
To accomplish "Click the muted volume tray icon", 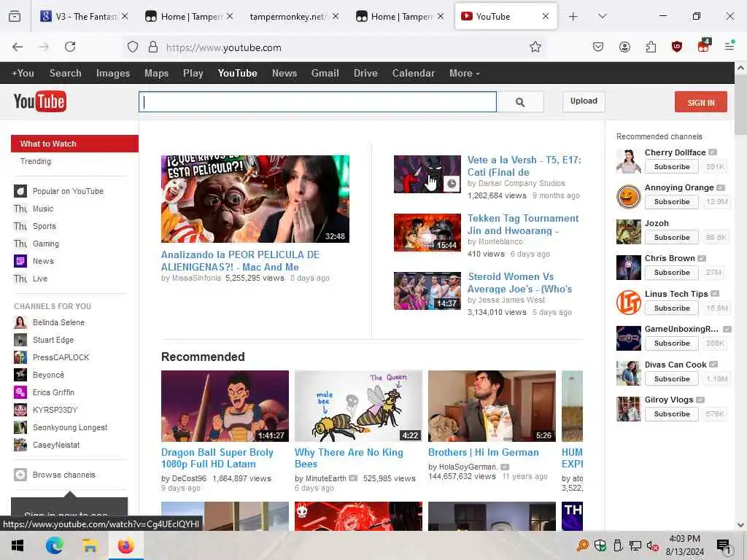I will [x=653, y=545].
